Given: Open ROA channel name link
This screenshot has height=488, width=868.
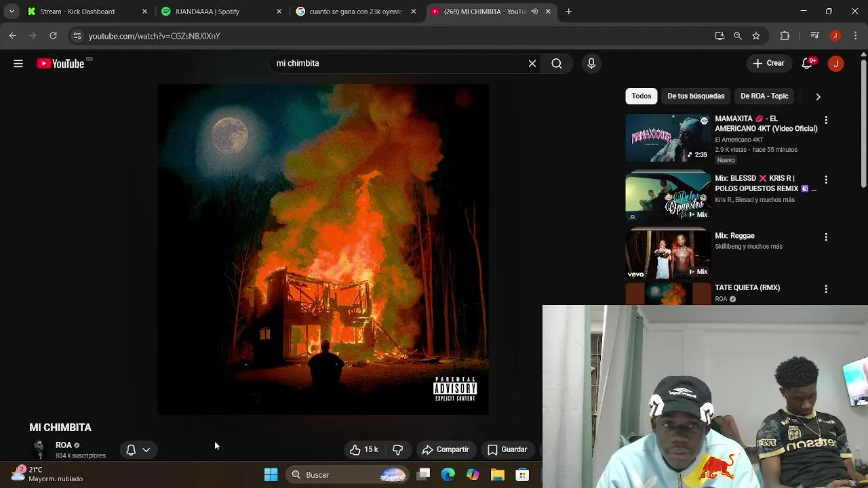Looking at the screenshot, I should coord(64,445).
